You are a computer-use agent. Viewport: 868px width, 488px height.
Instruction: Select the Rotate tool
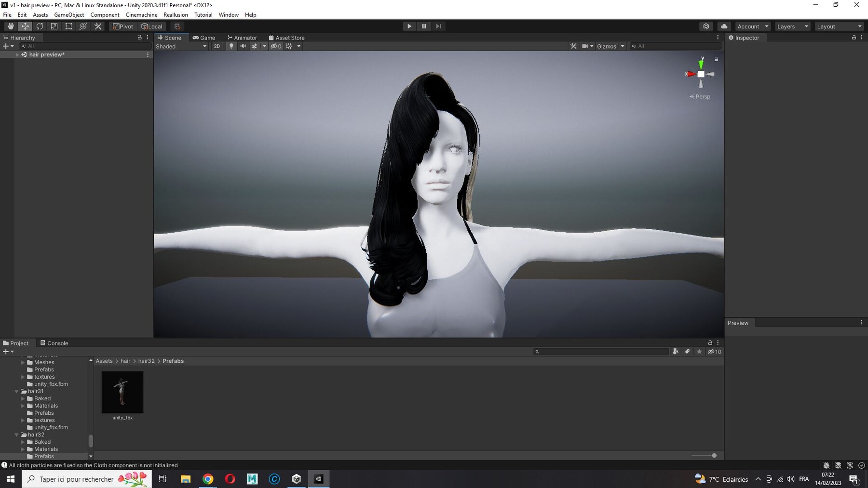(x=40, y=26)
